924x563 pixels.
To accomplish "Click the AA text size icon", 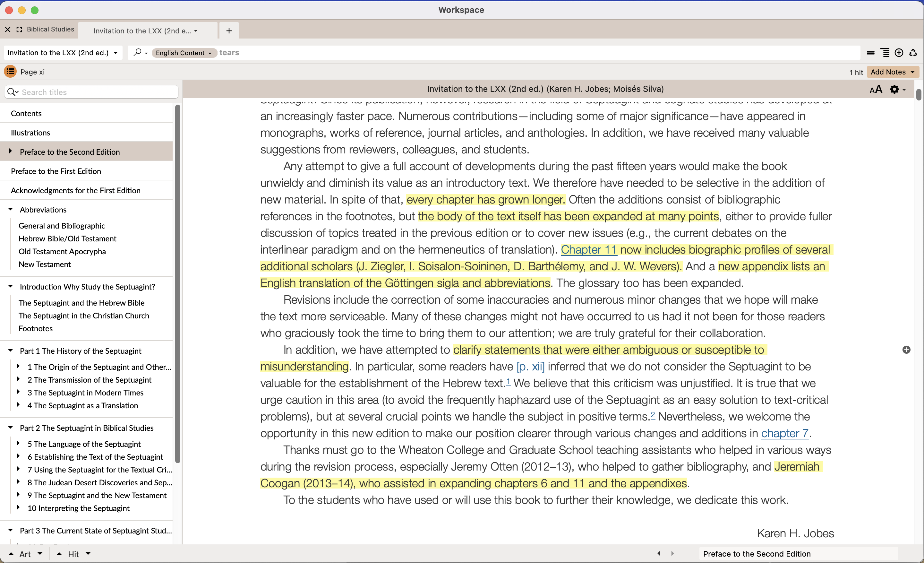I will (876, 90).
